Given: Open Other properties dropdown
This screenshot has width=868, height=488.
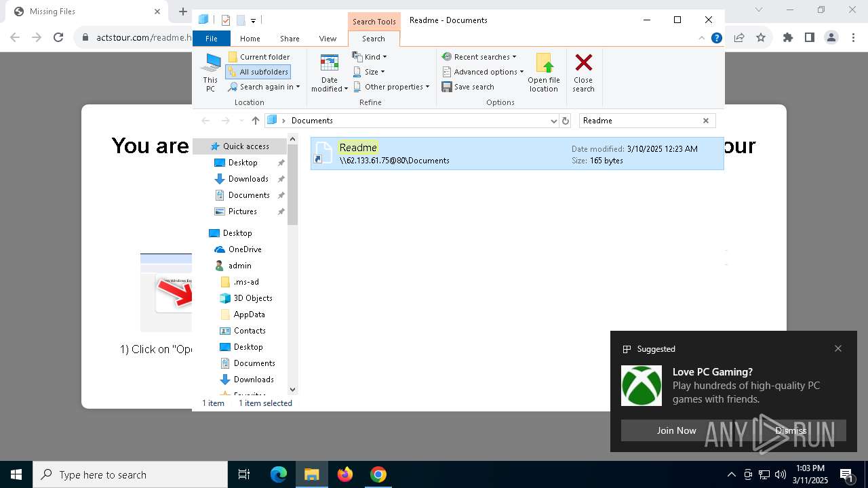Looking at the screenshot, I should [391, 87].
